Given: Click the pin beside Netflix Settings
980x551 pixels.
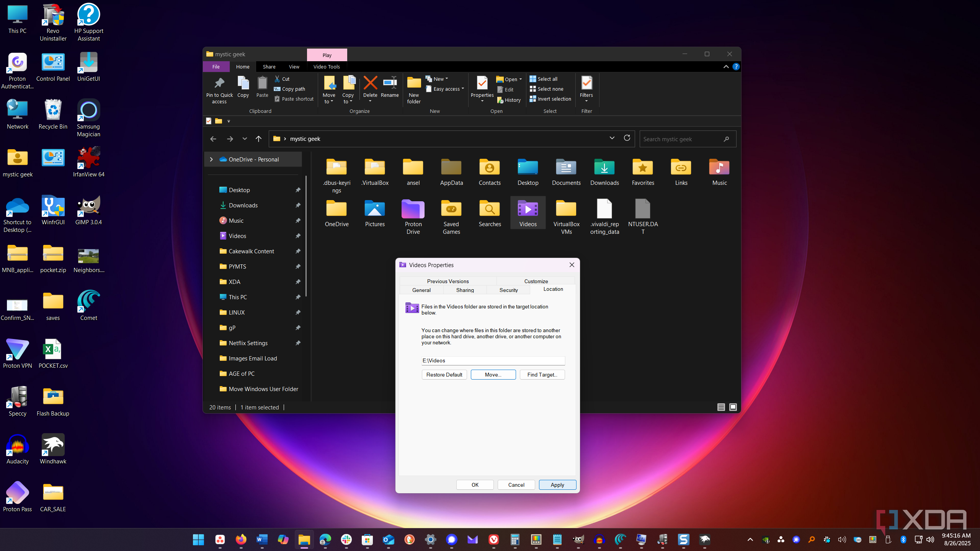Looking at the screenshot, I should point(298,343).
